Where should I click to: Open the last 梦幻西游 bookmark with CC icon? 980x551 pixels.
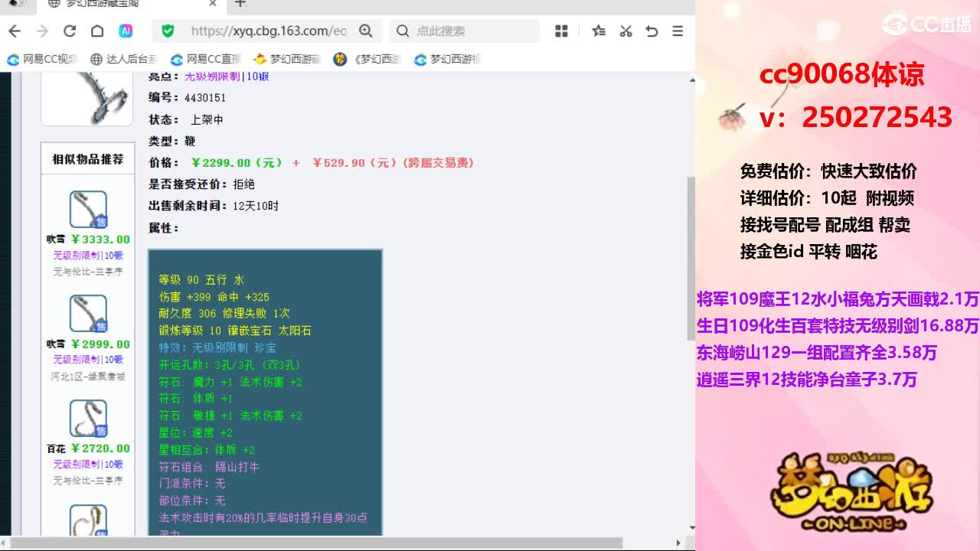(449, 59)
